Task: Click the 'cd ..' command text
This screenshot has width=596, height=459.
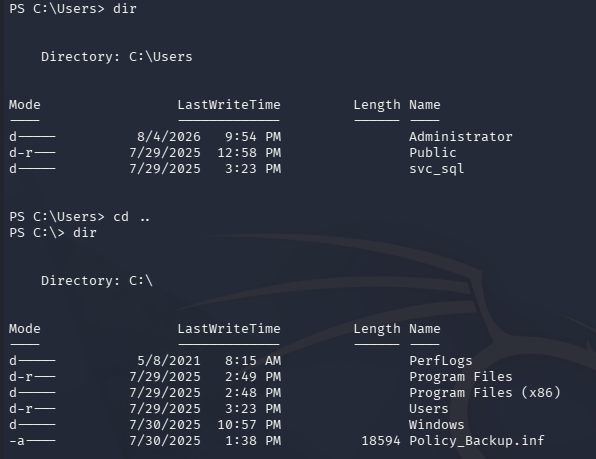Action: click(x=131, y=217)
